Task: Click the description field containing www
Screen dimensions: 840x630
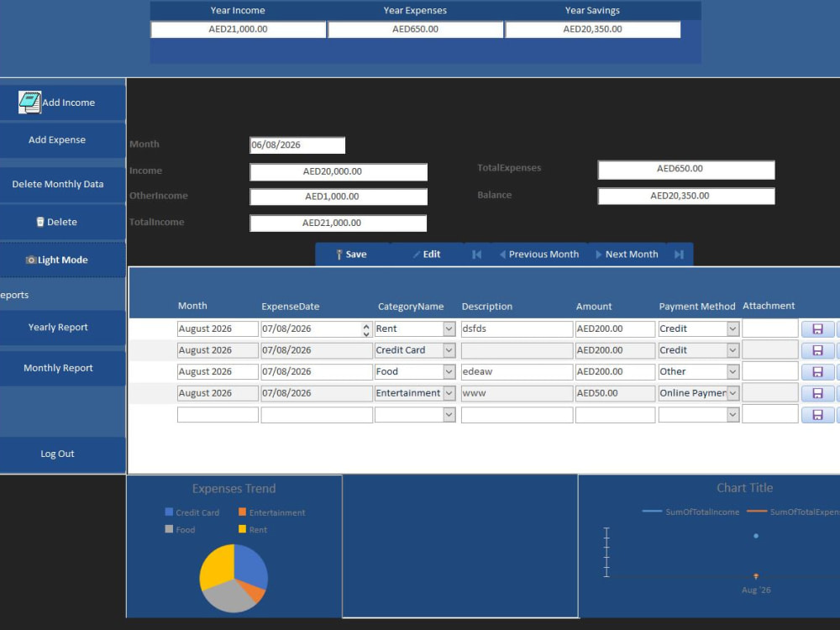Action: coord(517,393)
